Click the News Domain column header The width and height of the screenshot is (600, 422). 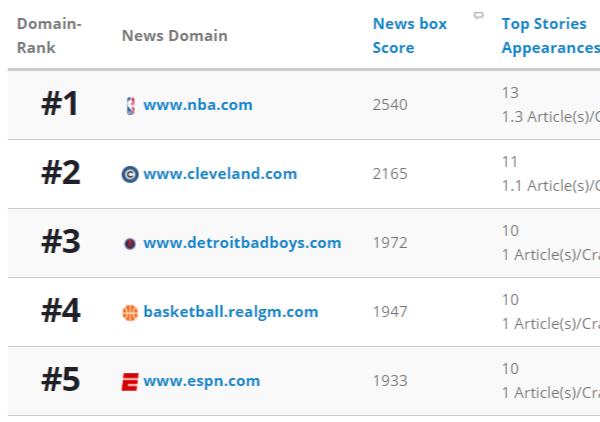(174, 36)
